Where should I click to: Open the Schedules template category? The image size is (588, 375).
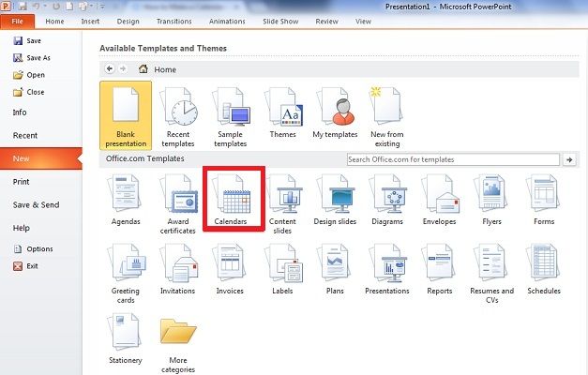click(x=544, y=269)
